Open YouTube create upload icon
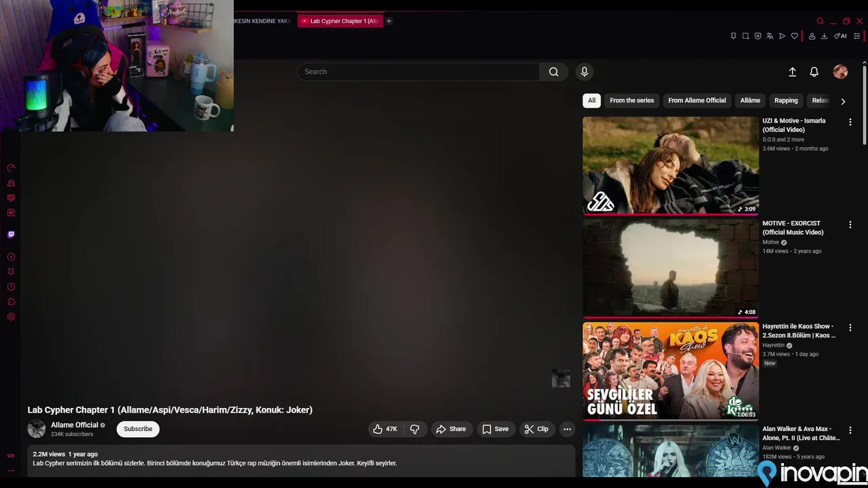 tap(792, 72)
